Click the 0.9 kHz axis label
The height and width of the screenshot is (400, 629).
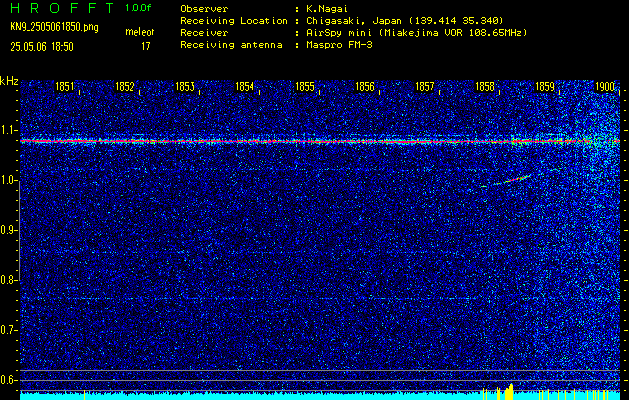7,230
